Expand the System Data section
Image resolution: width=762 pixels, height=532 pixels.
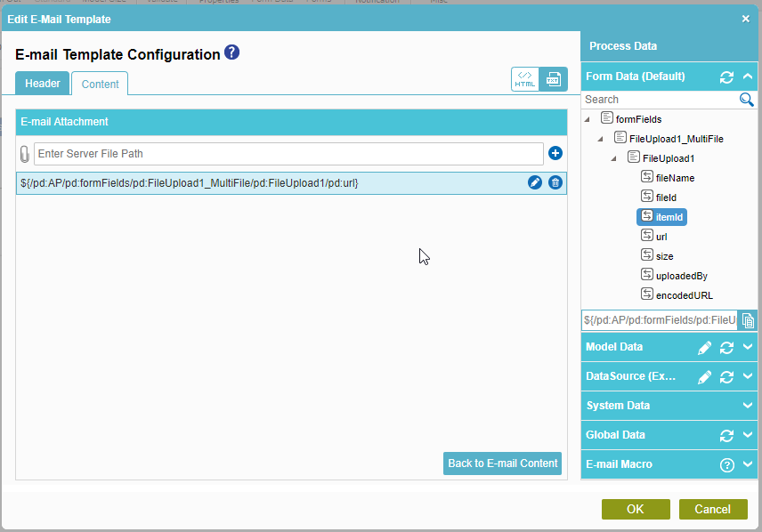748,406
